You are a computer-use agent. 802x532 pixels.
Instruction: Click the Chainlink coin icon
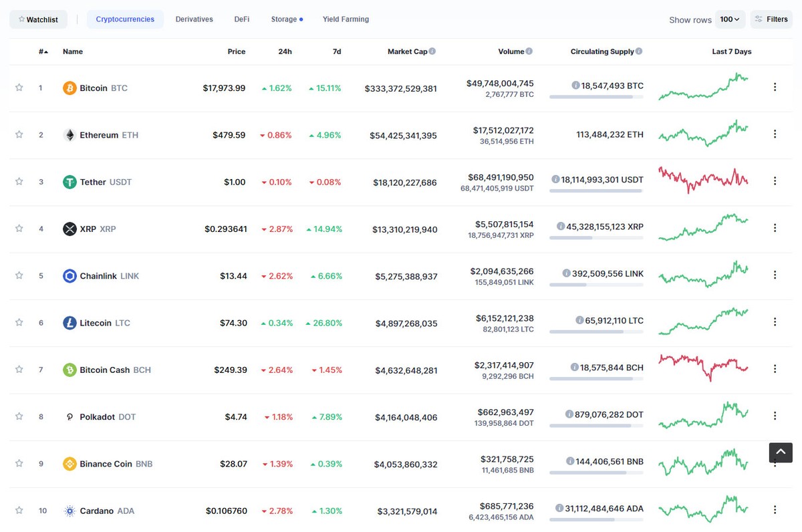coord(69,275)
